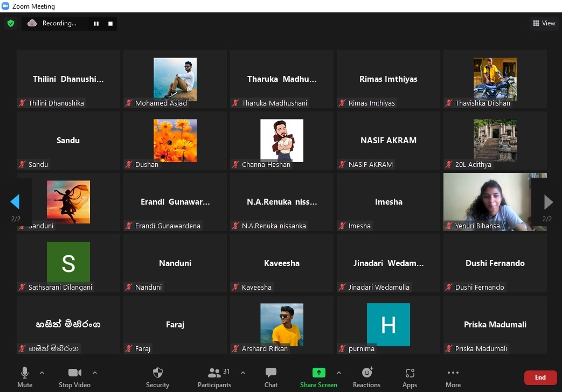Click the muted mic icon beside Faraj
The height and width of the screenshot is (392, 562).
(129, 348)
